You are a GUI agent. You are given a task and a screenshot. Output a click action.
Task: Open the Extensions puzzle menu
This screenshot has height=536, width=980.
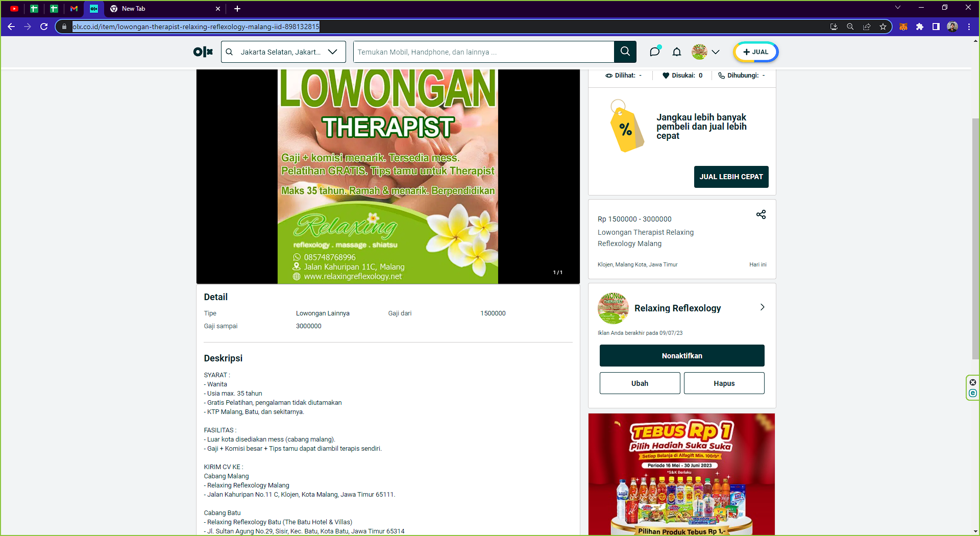point(920,27)
